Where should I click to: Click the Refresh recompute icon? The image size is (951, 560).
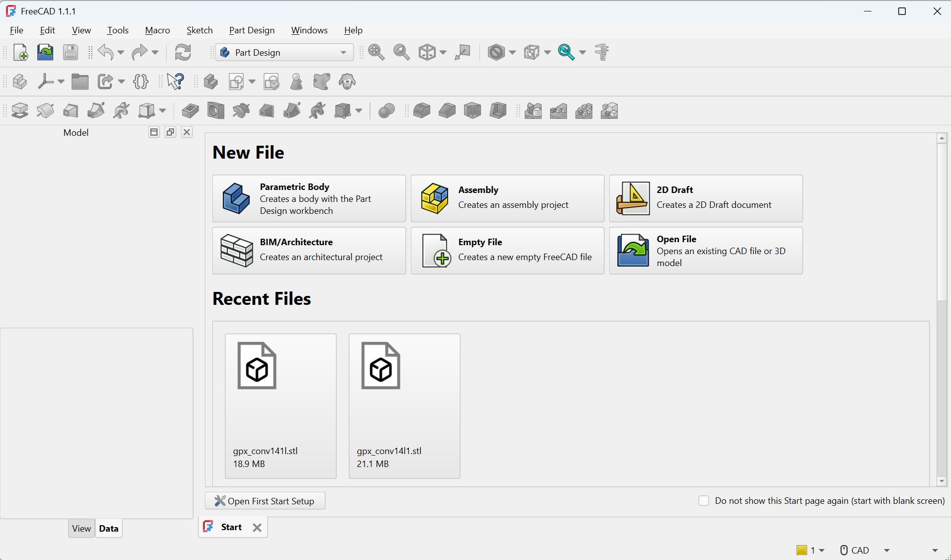[183, 52]
